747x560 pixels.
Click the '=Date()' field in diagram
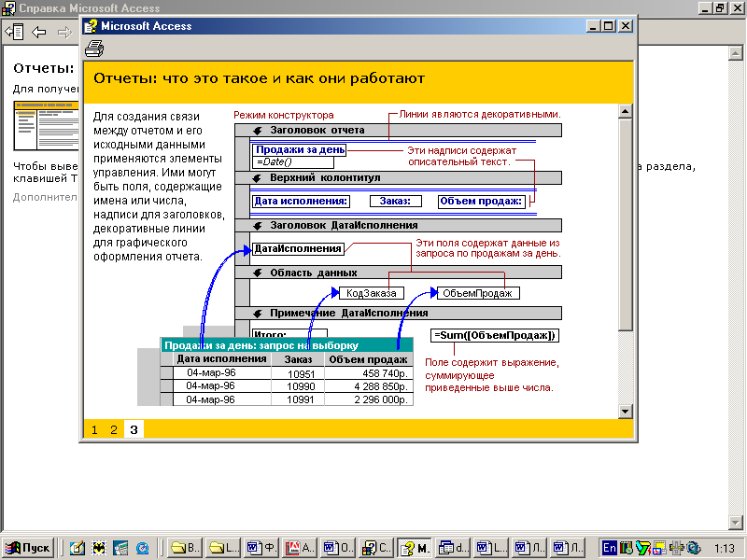click(293, 161)
